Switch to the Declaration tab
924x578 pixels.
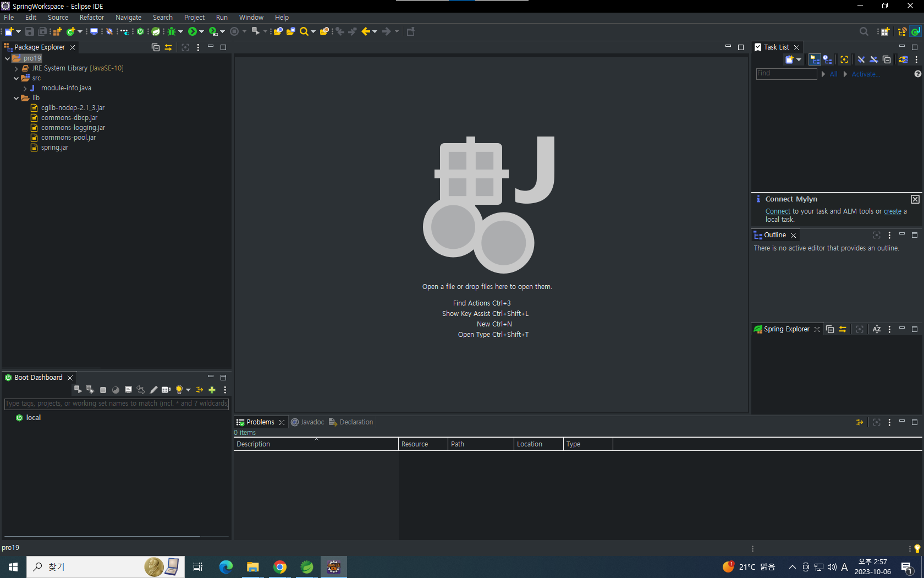click(351, 422)
